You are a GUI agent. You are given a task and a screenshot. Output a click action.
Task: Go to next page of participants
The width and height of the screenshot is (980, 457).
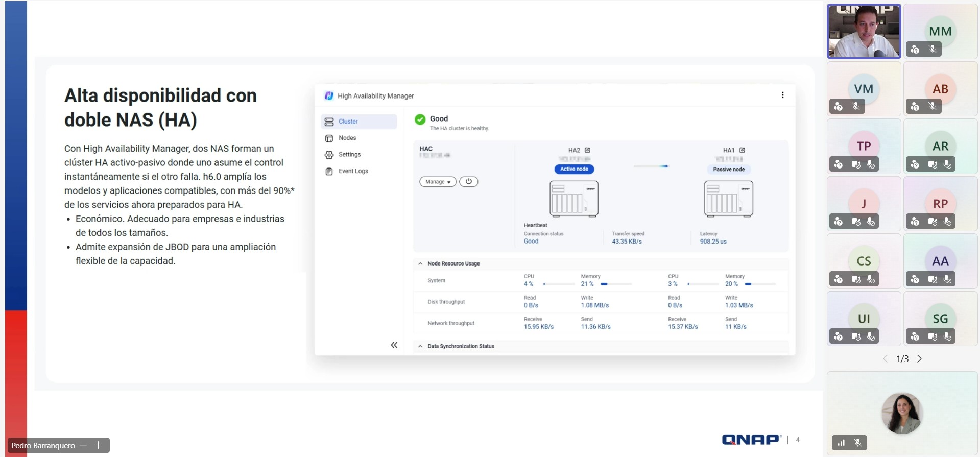919,359
